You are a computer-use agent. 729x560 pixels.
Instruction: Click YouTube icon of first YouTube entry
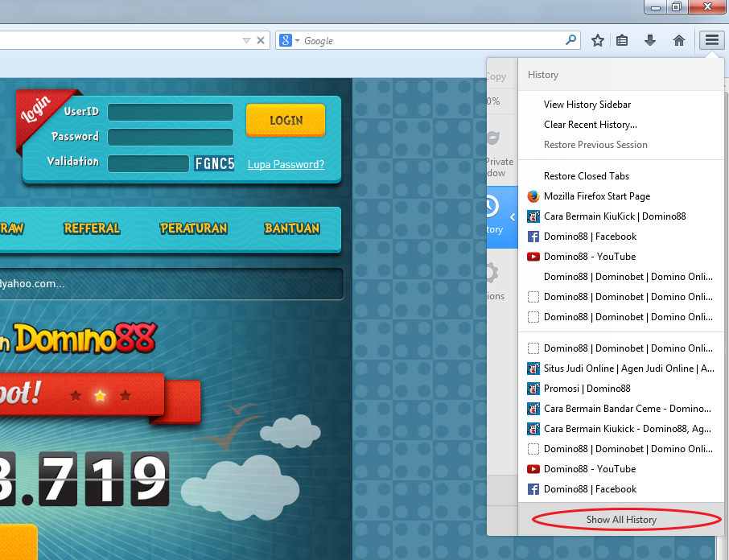(533, 257)
